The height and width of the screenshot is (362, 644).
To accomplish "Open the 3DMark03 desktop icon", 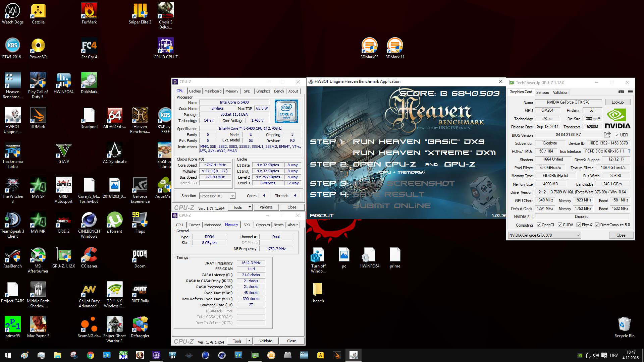I will coord(369,48).
